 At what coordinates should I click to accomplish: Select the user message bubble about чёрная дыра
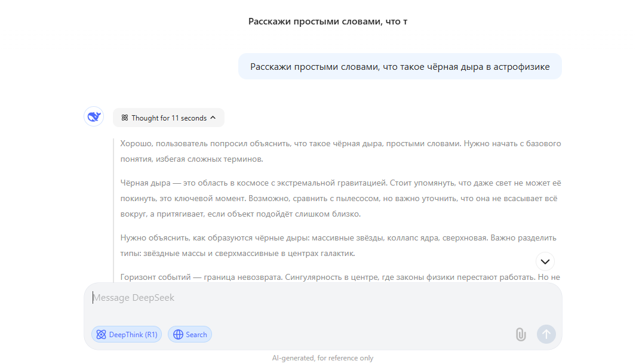point(400,67)
